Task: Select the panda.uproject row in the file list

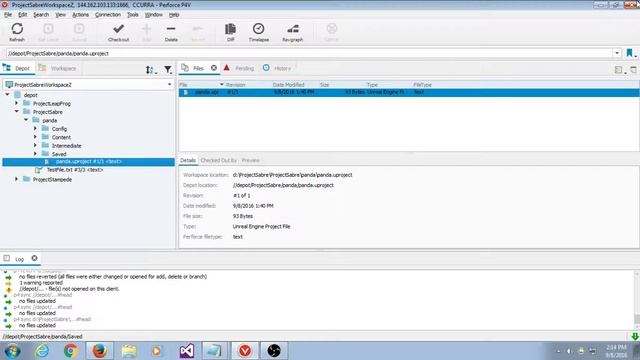Action: click(409, 93)
